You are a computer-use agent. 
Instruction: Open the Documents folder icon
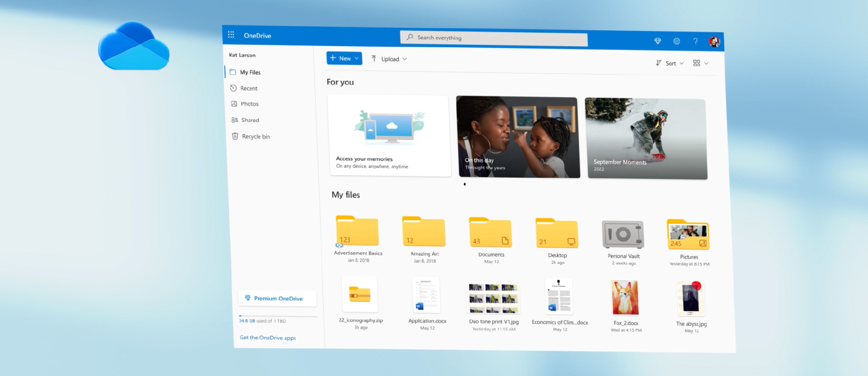pos(490,233)
